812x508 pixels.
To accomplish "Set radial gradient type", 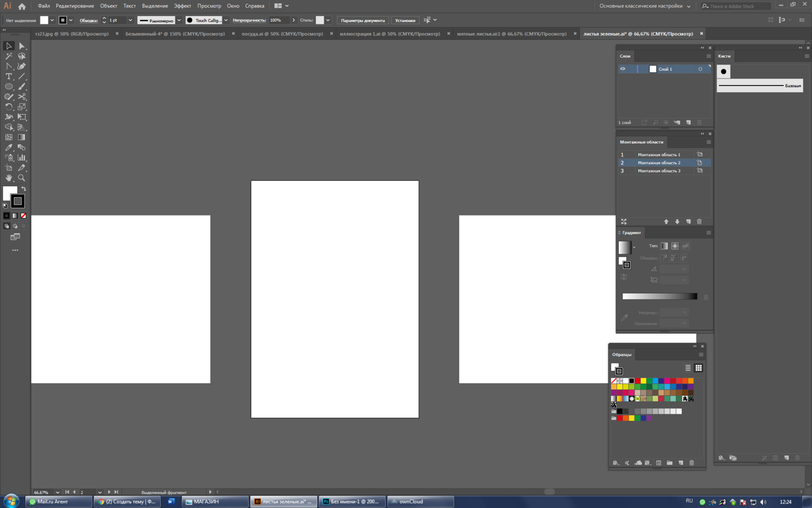I will tap(675, 246).
